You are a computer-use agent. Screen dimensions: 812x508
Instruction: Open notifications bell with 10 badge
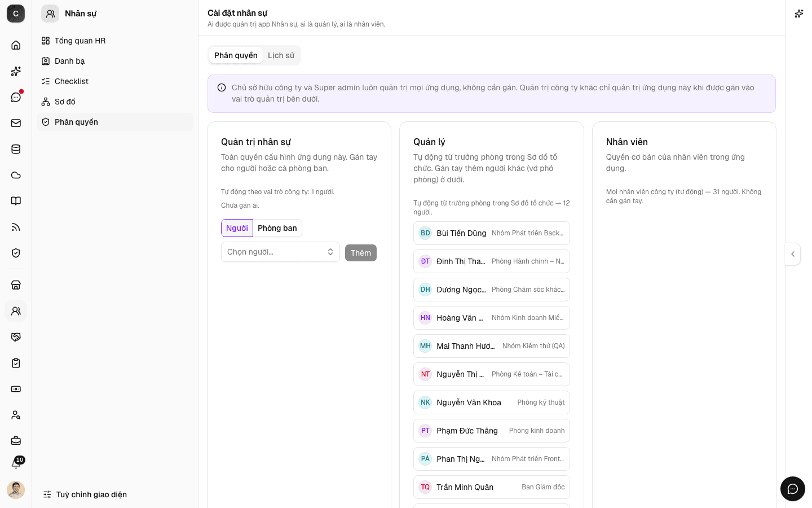click(16, 464)
